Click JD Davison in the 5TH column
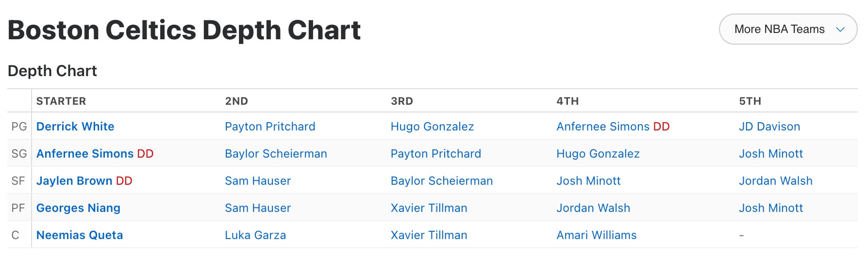868x256 pixels. 769,127
